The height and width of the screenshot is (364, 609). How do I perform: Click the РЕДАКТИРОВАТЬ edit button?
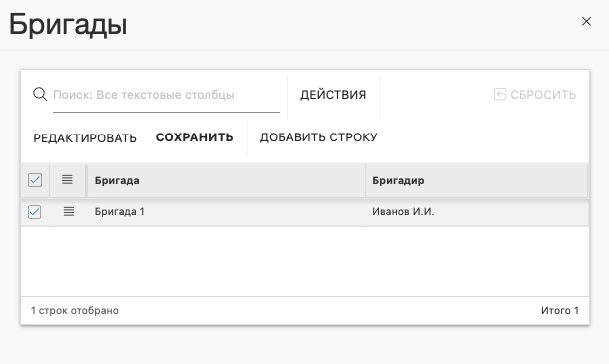(x=85, y=138)
